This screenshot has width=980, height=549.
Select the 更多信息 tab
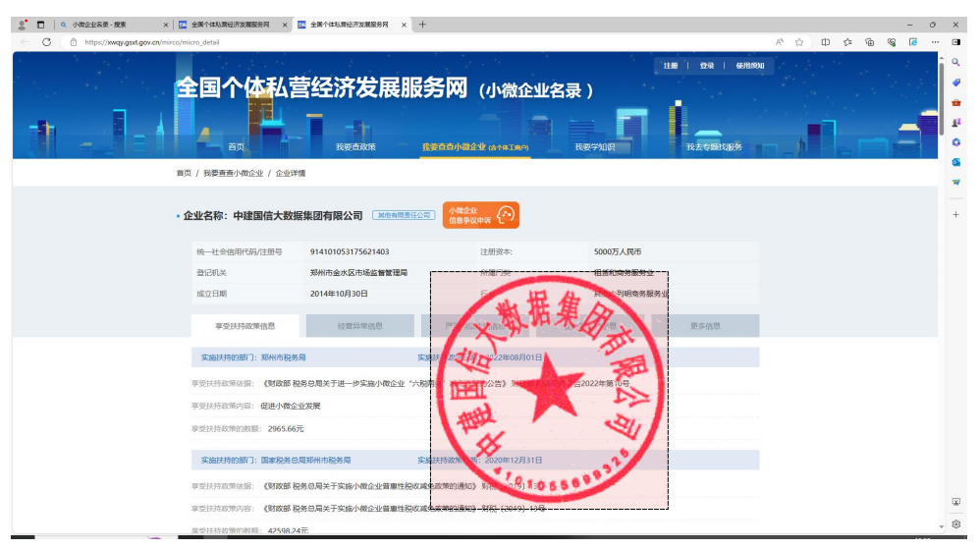tap(705, 326)
